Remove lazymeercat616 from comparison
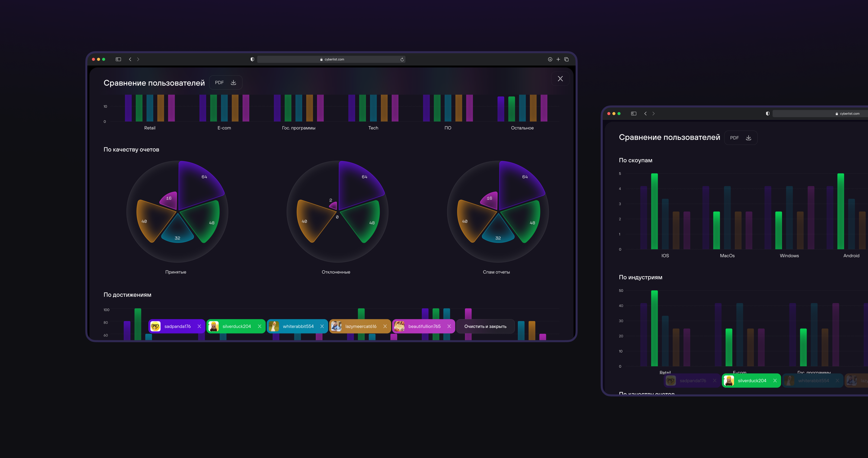 click(385, 326)
